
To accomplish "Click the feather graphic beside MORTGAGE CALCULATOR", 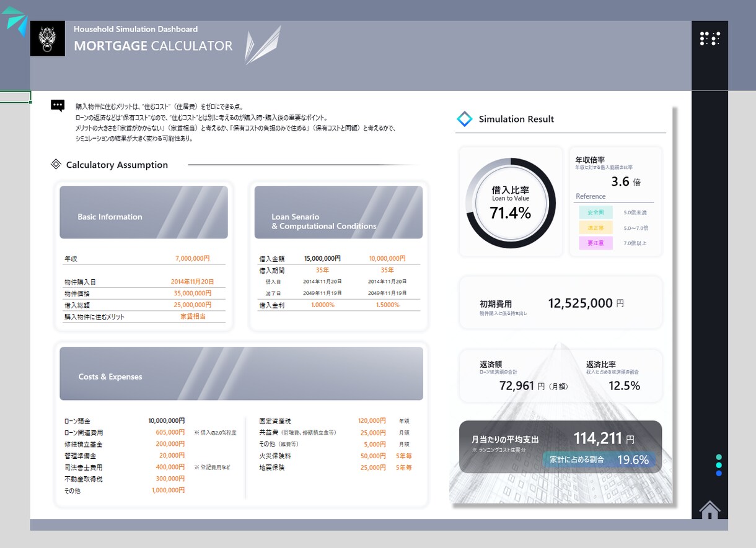I will click(x=262, y=45).
